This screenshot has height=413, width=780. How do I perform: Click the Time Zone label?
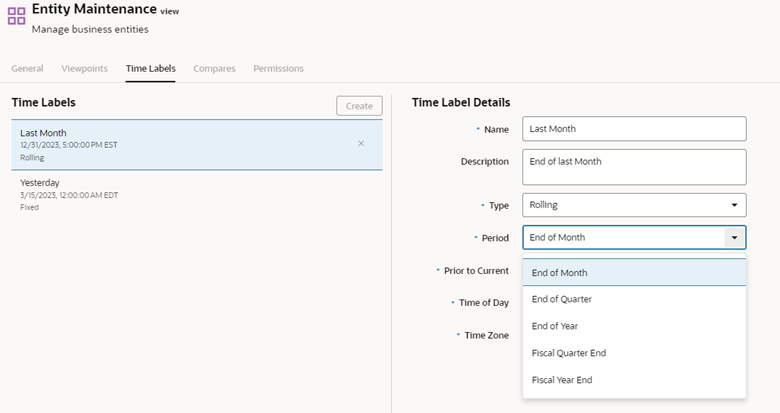pyautogui.click(x=487, y=335)
